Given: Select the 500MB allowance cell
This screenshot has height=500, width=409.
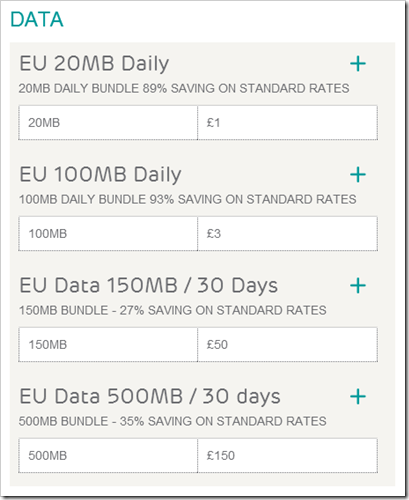Looking at the screenshot, I should tap(108, 456).
